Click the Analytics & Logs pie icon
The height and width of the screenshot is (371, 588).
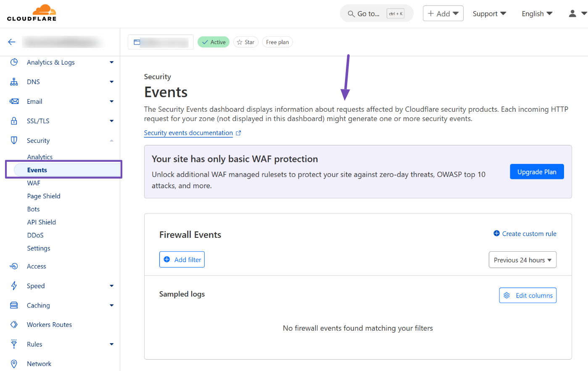[14, 62]
